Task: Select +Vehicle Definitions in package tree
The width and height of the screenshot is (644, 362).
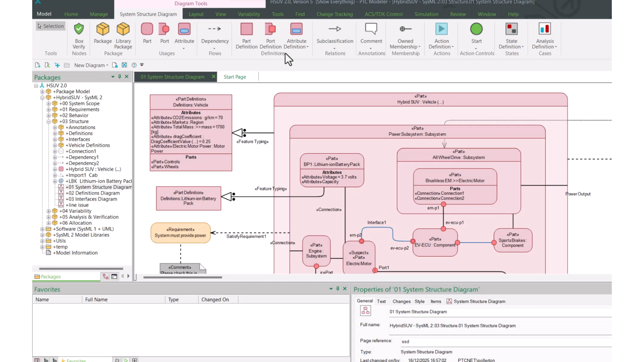Action: point(88,145)
